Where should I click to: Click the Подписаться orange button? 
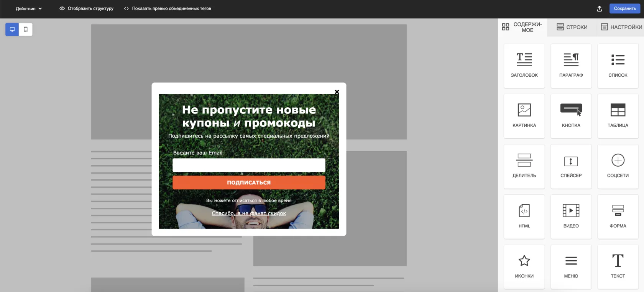point(249,182)
